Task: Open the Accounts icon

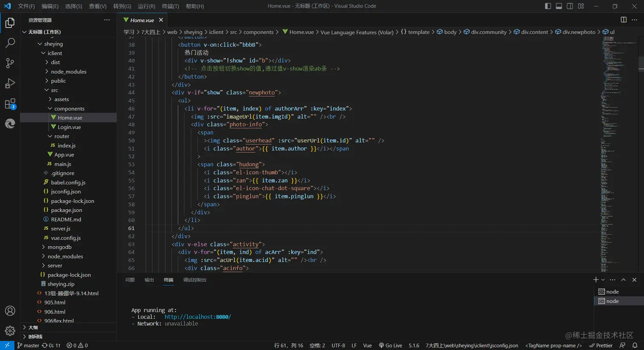Action: 10,311
